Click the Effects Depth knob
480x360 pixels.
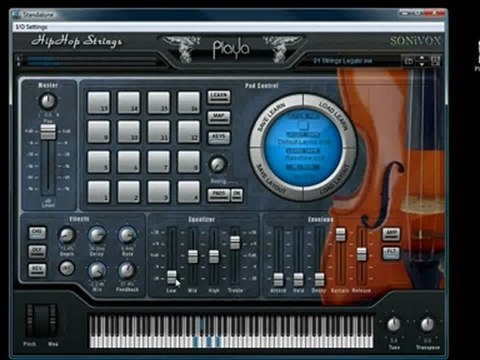pos(67,235)
